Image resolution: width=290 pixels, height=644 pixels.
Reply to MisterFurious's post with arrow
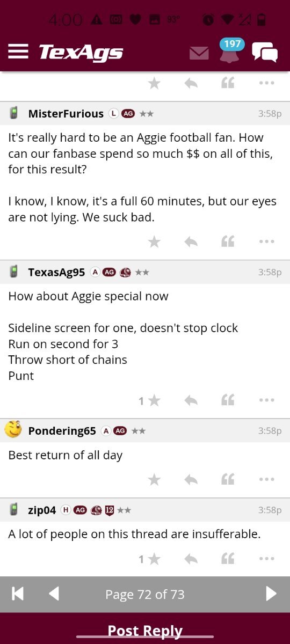[191, 242]
